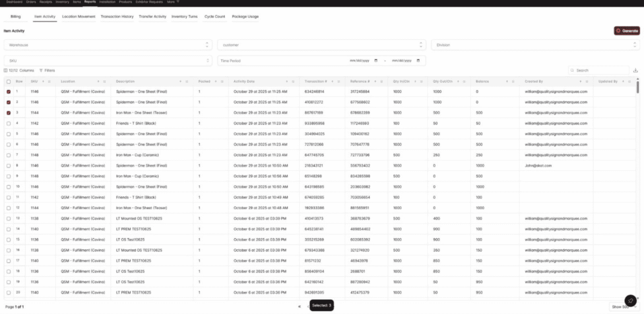Open Activity Date column menu handle
644x314 pixels.
(x=293, y=81)
